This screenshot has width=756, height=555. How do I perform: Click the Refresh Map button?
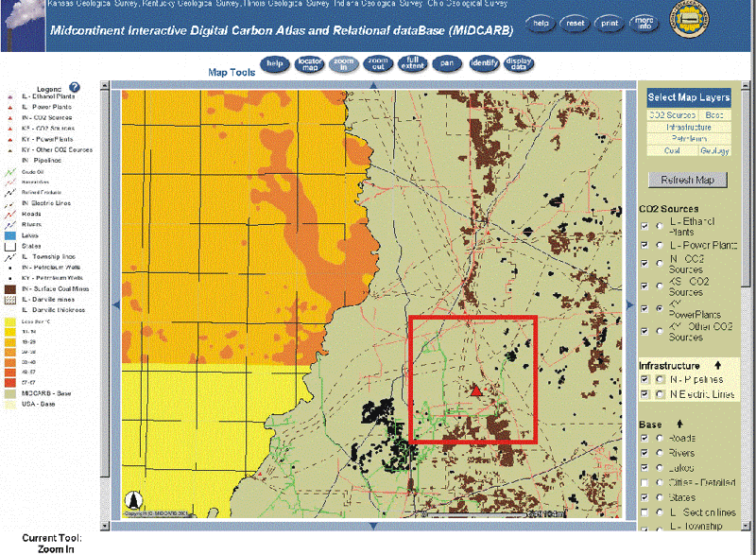point(688,180)
